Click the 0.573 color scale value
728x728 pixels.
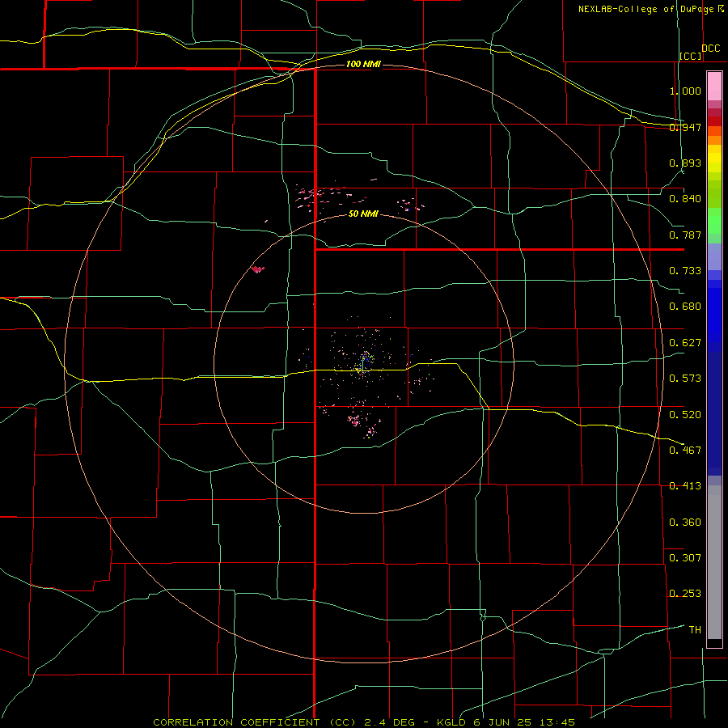tap(685, 379)
